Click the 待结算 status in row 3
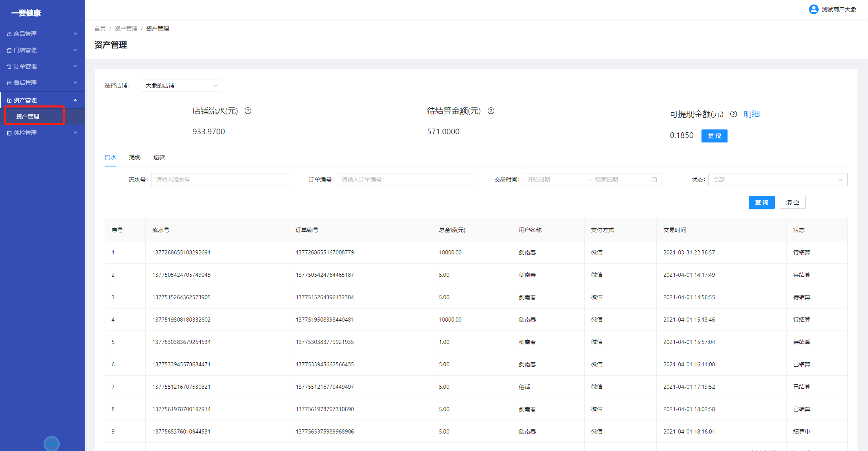This screenshot has height=451, width=868. coord(802,297)
